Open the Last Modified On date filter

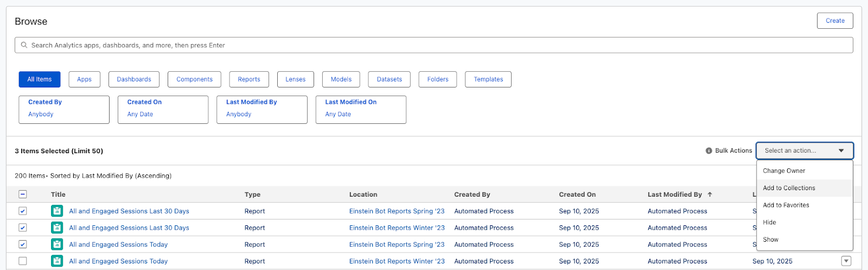[361, 109]
